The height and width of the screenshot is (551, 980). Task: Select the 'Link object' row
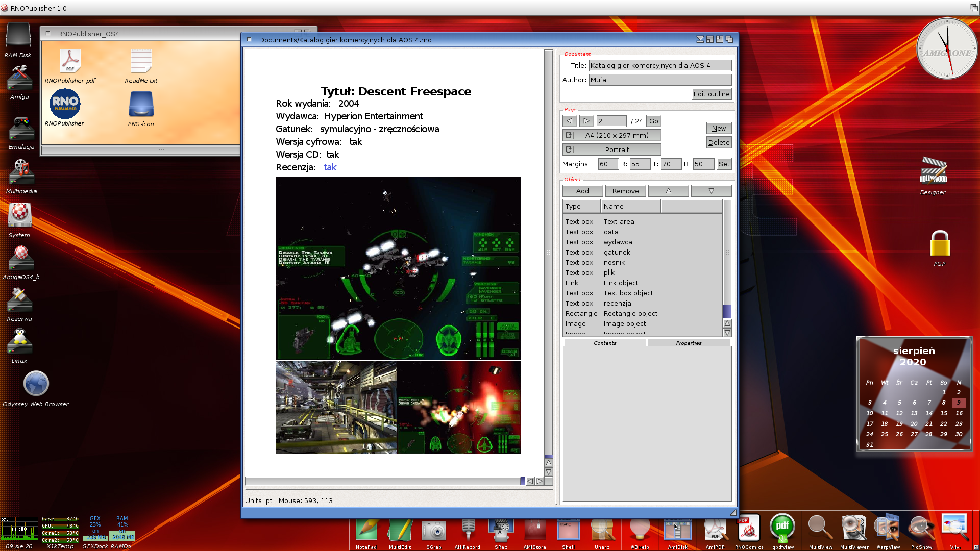tap(643, 283)
